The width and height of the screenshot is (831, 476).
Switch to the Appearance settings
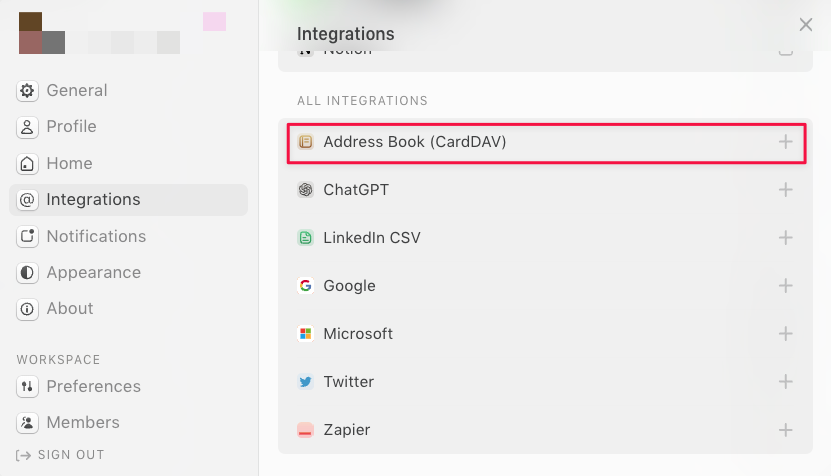tap(93, 273)
